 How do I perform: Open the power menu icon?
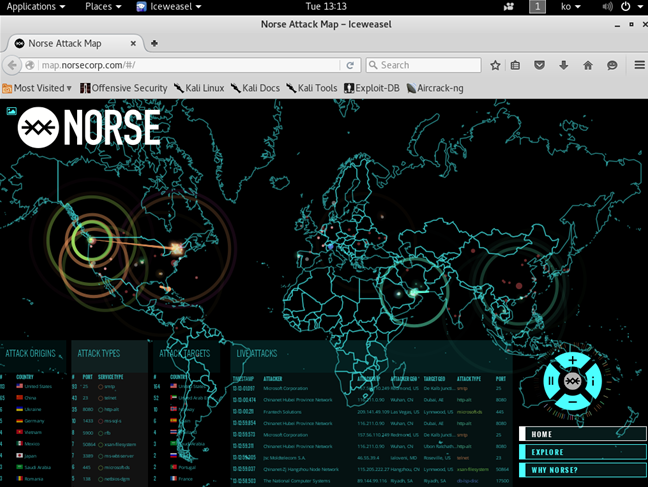[x=625, y=7]
